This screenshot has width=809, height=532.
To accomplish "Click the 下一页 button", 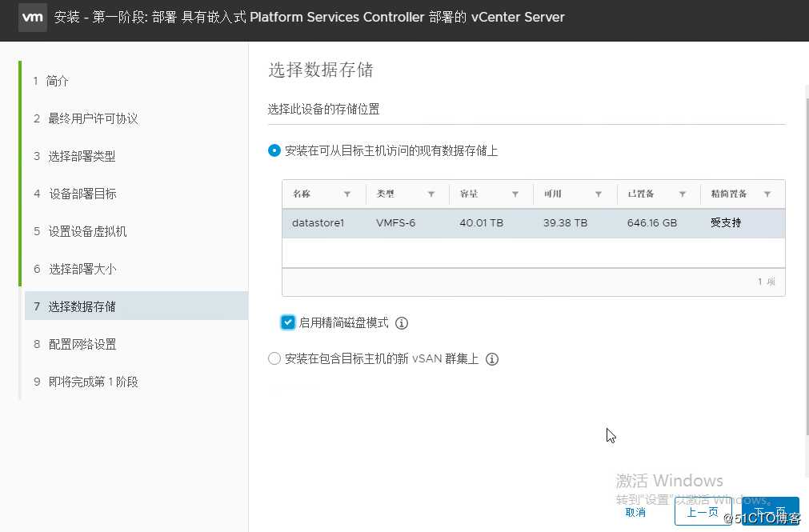I will click(771, 512).
